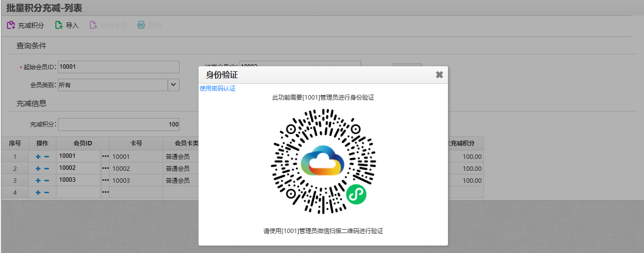
Task: Click the 卡号 cell 10002
Action: click(136, 168)
